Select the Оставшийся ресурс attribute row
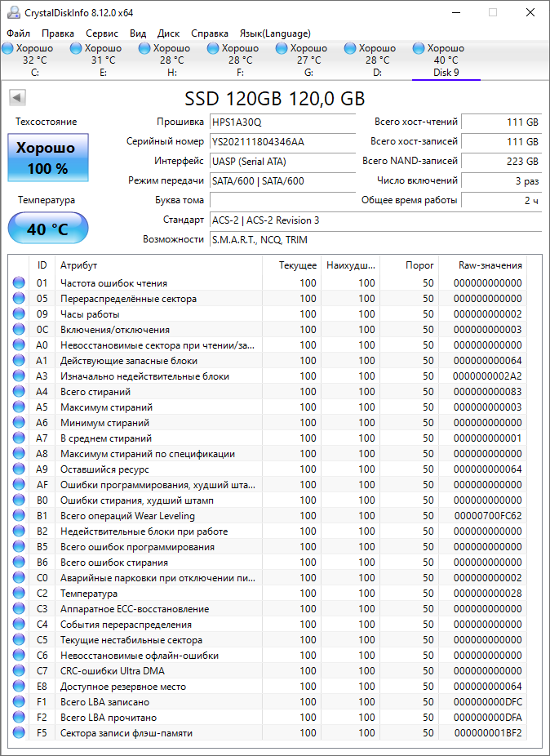Viewport: 550px width, 756px height. coord(268,469)
